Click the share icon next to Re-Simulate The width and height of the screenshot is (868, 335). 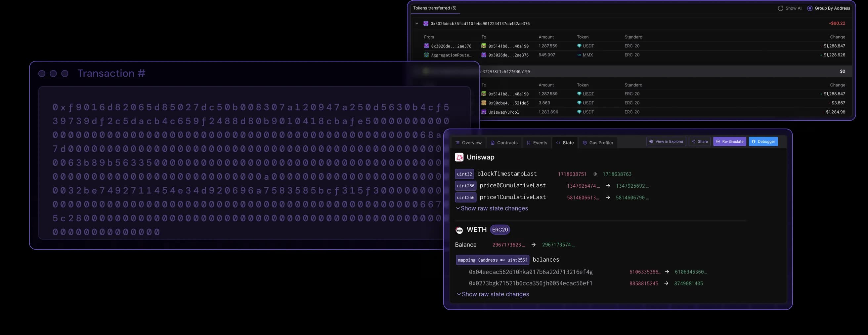click(693, 141)
